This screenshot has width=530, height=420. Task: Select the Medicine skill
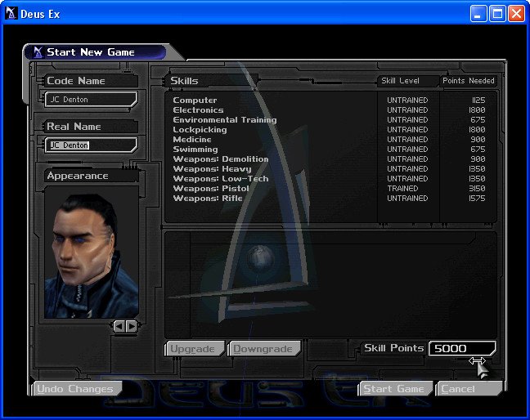click(330, 140)
